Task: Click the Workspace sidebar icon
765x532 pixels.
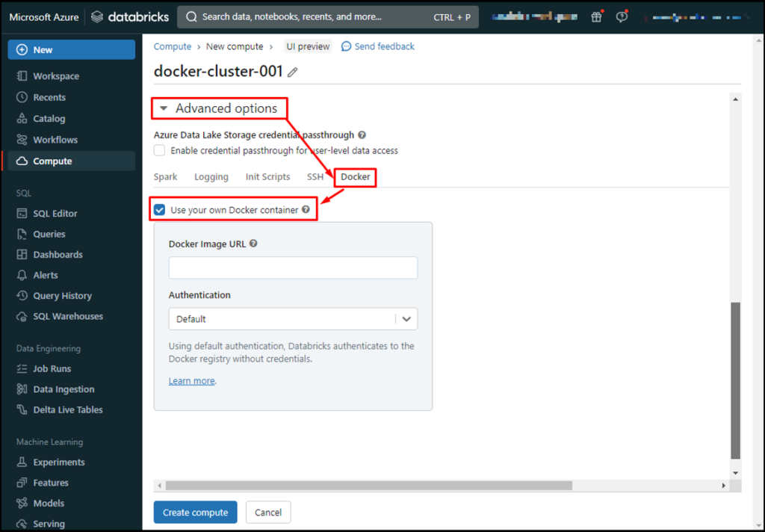Action: [22, 76]
